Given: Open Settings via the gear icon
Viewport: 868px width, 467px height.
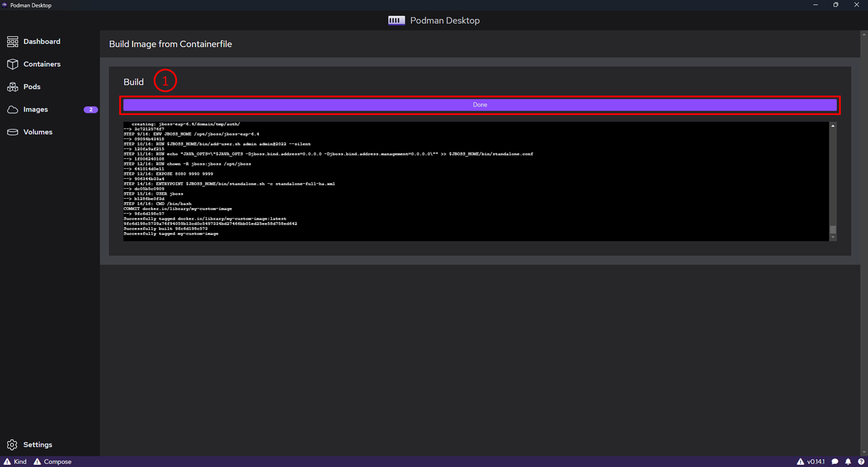Looking at the screenshot, I should tap(12, 444).
